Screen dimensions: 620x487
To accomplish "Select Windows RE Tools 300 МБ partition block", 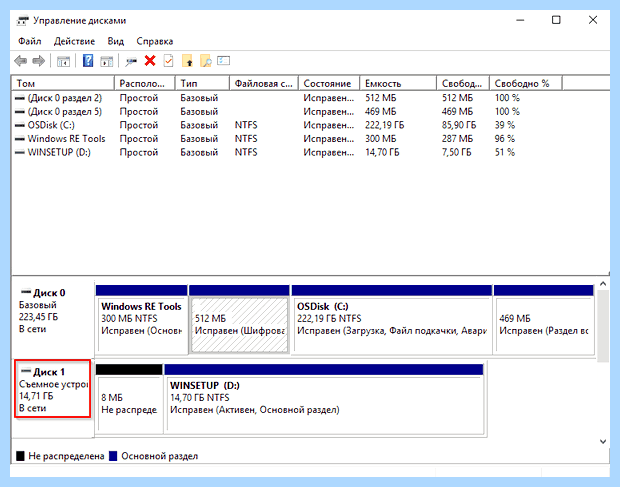I will point(142,319).
